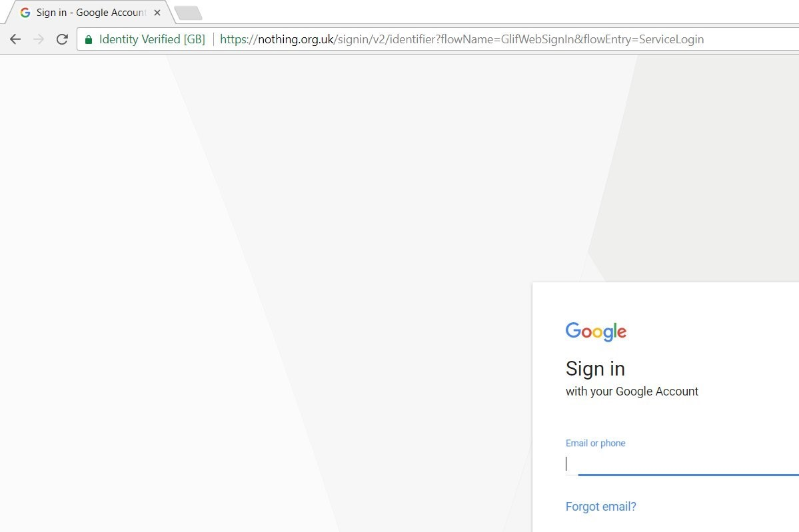
Task: Click the back navigation arrow
Action: click(x=15, y=39)
